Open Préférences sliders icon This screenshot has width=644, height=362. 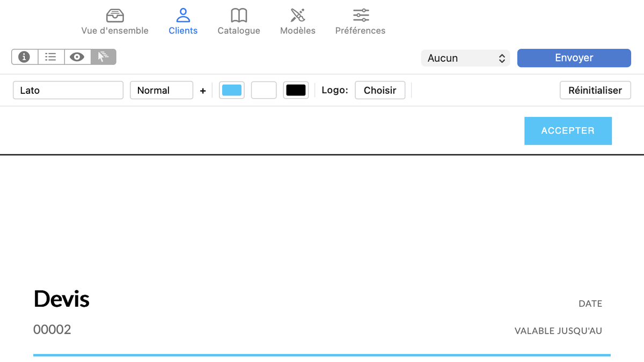pyautogui.click(x=361, y=16)
